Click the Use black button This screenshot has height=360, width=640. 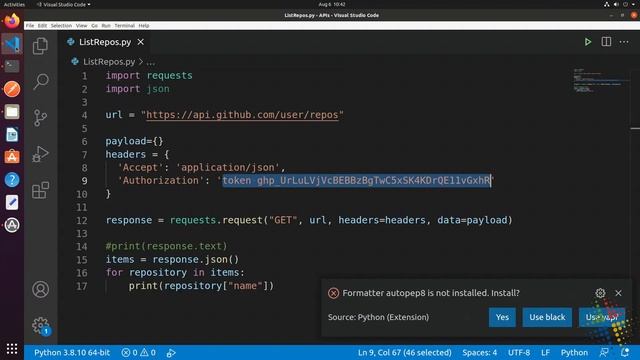coord(547,317)
